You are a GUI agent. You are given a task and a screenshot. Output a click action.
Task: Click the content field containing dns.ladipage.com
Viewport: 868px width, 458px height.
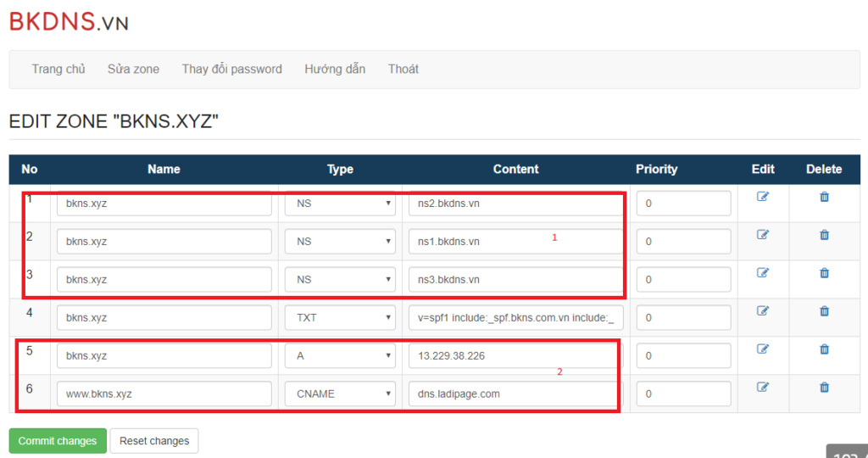(513, 394)
